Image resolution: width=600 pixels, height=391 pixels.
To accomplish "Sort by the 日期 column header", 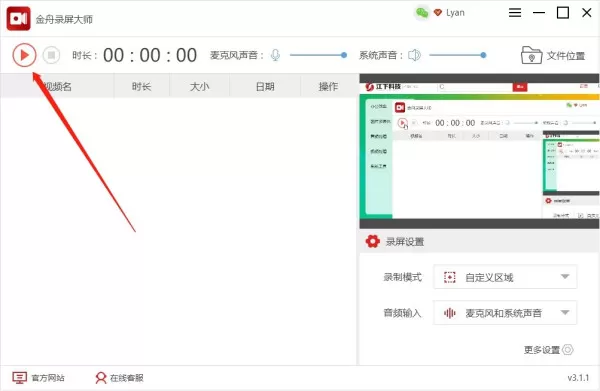I will (x=265, y=86).
